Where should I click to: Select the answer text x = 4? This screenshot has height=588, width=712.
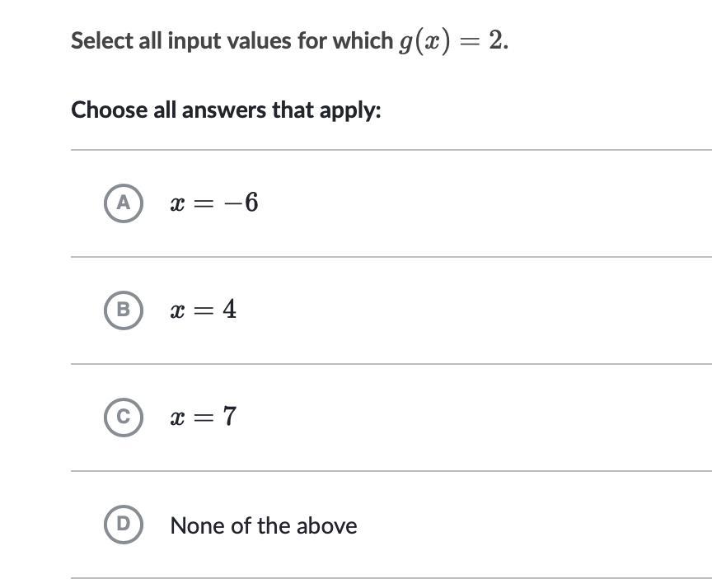pos(203,310)
